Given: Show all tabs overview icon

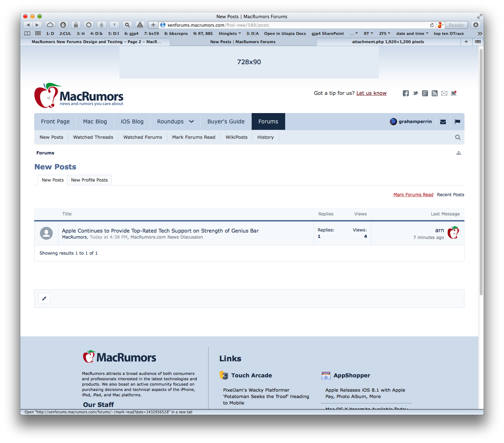Looking at the screenshot, I should tap(478, 42).
